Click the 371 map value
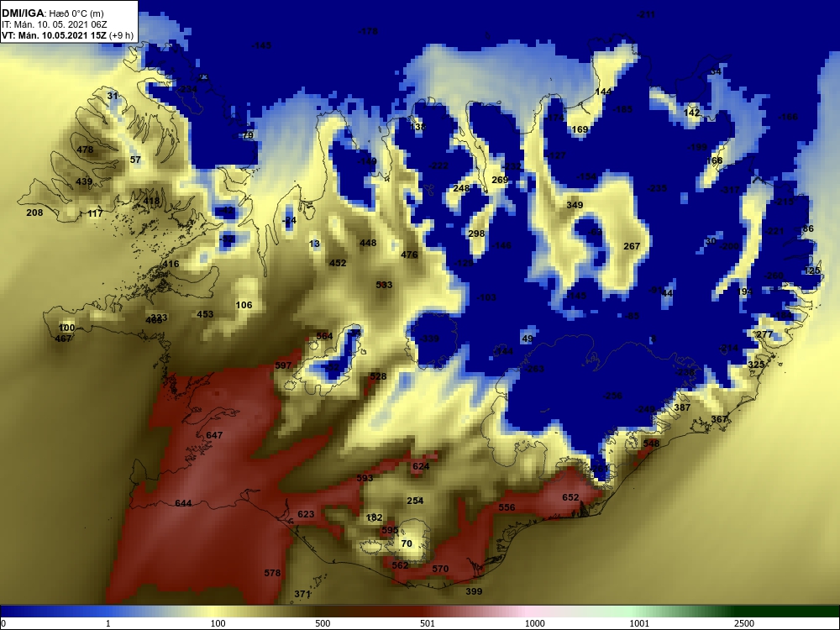The height and width of the screenshot is (630, 840). click(x=302, y=594)
